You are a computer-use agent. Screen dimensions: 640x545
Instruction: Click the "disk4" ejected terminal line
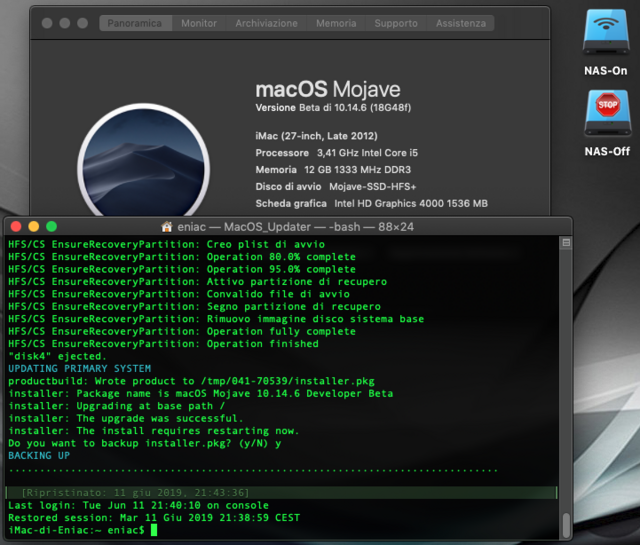point(57,356)
